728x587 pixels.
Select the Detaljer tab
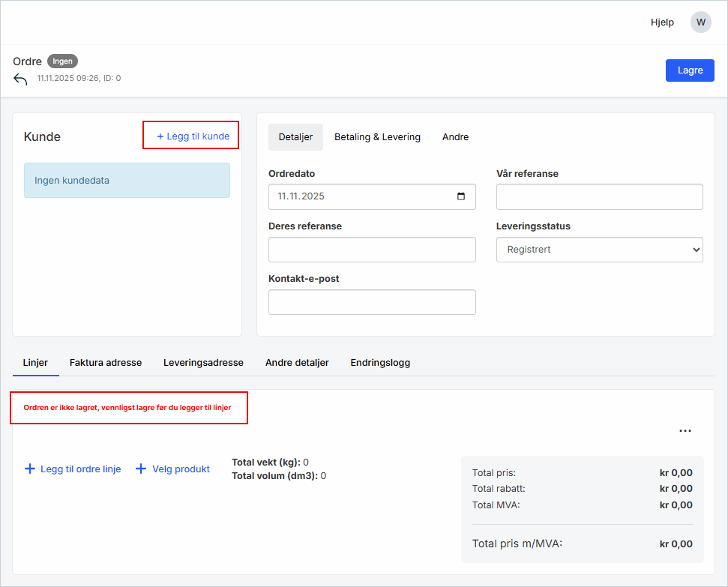click(x=295, y=137)
